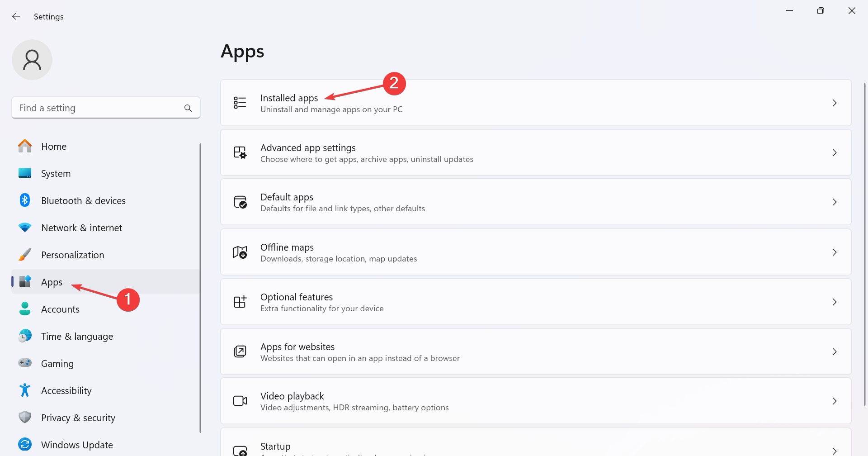Click the Gaming controller icon
This screenshot has height=456, width=868.
pos(25,363)
